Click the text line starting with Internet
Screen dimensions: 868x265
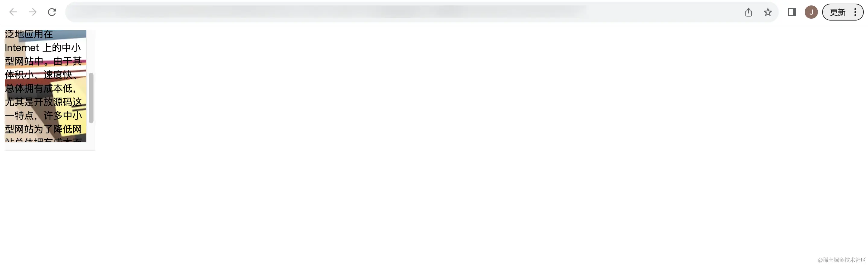43,48
